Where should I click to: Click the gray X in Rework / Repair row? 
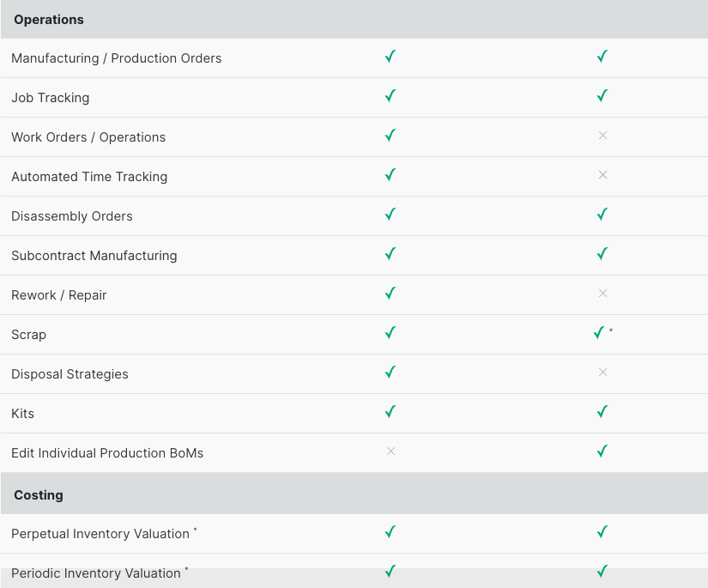tap(602, 294)
